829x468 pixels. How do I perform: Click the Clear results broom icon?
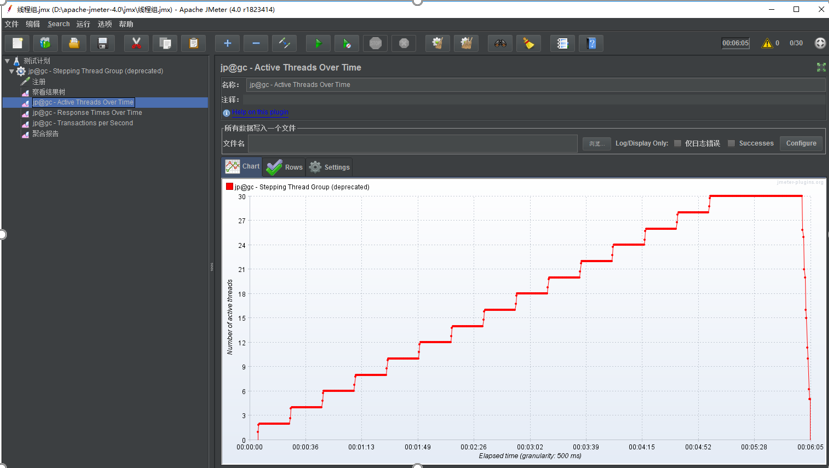click(438, 43)
